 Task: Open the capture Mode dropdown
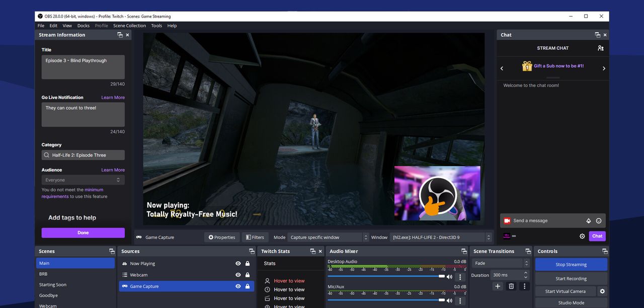[329, 238]
